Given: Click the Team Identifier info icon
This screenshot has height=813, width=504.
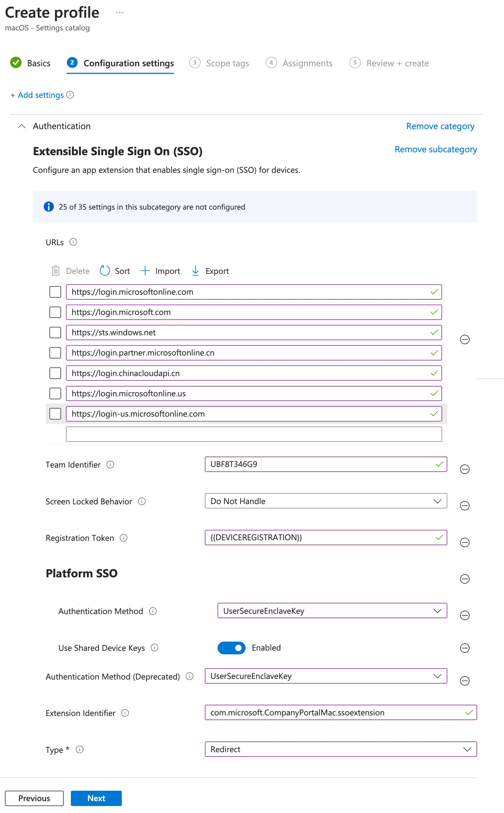Looking at the screenshot, I should coord(110,464).
